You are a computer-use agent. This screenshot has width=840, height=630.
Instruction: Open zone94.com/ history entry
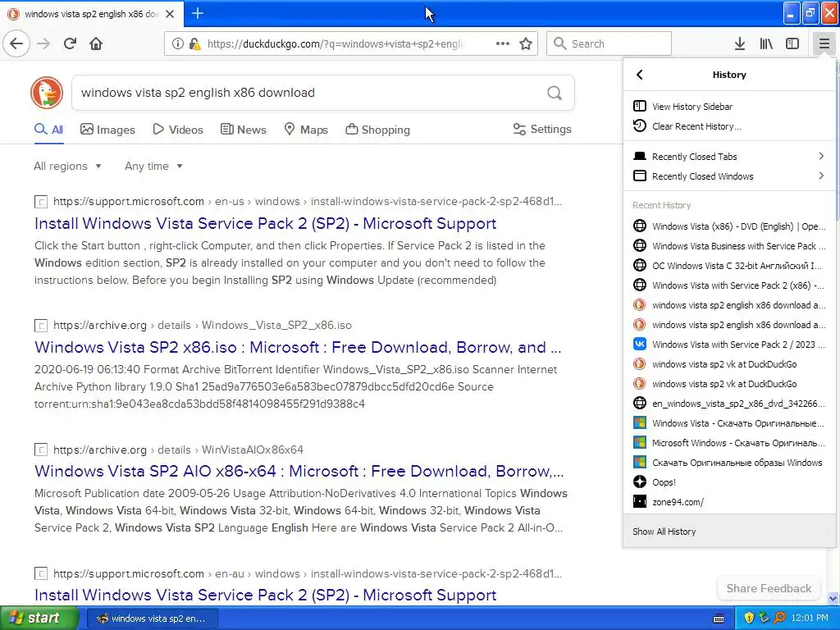click(729, 502)
